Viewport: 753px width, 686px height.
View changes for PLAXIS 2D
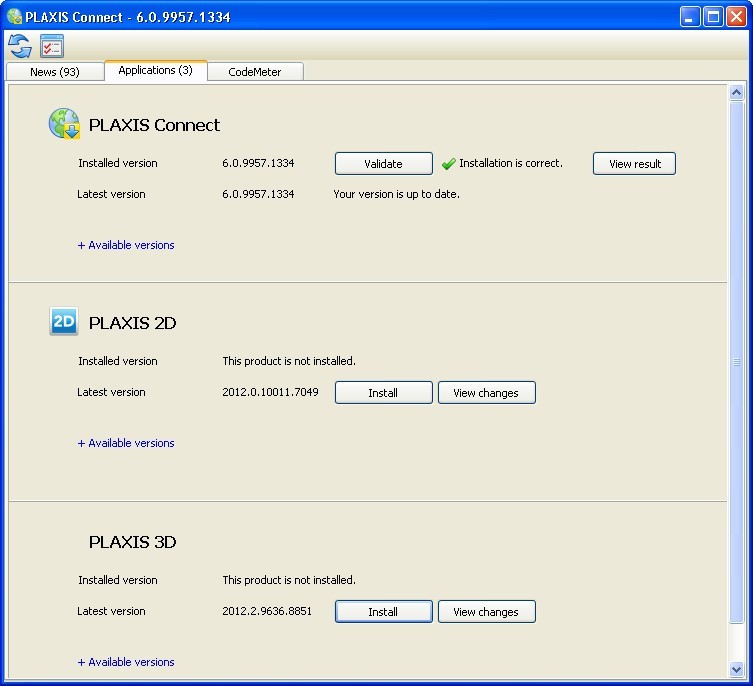486,393
